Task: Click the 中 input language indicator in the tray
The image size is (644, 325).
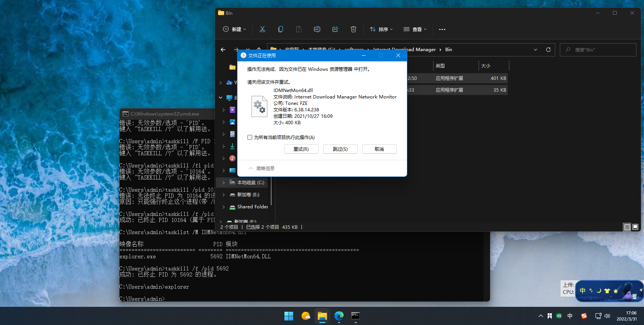Action: 570,316
